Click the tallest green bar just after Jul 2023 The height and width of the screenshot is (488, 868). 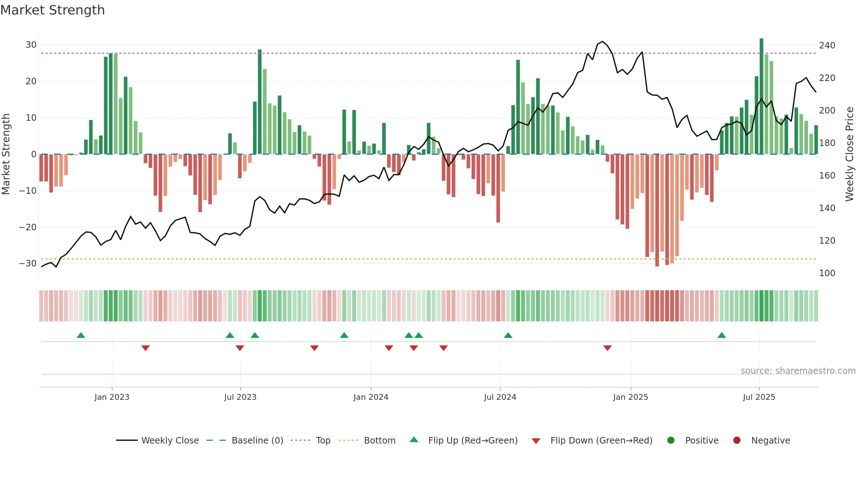point(260,102)
